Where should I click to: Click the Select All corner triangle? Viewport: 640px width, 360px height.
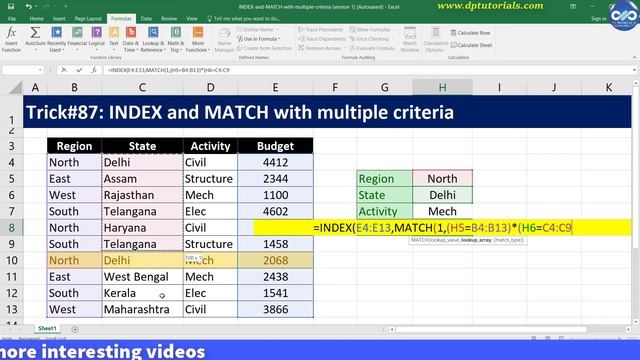point(16,87)
